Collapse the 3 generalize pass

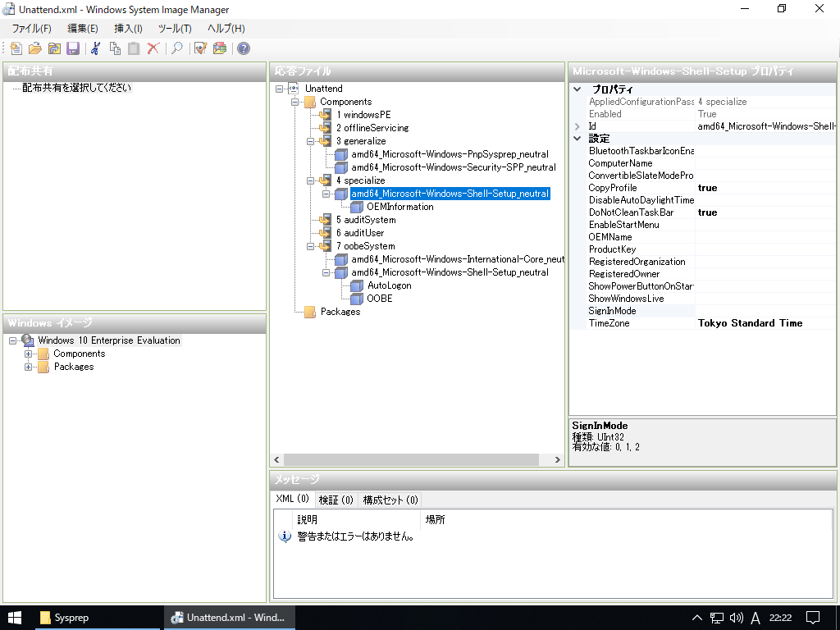click(310, 141)
